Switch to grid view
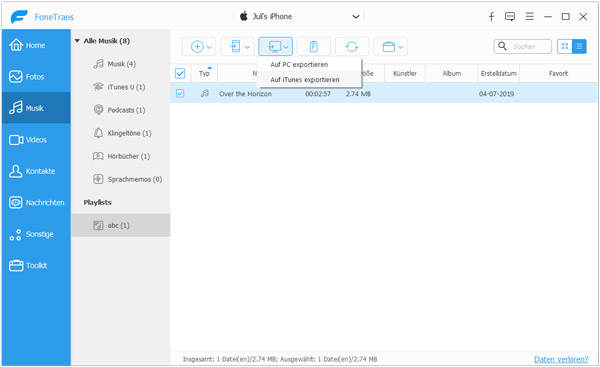Image resolution: width=600 pixels, height=367 pixels. tap(564, 46)
